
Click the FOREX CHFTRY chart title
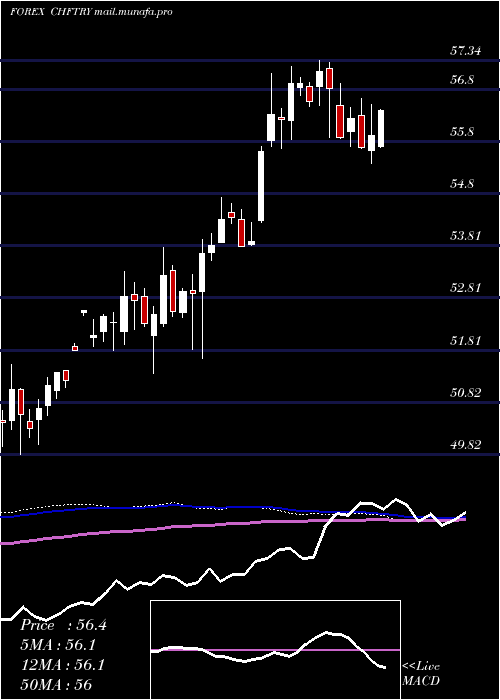point(91,12)
